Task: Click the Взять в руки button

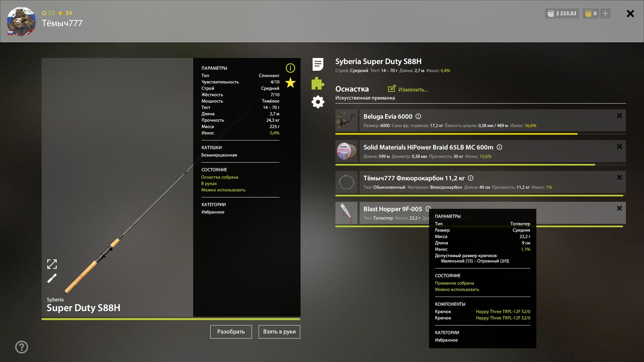Action: (x=279, y=332)
